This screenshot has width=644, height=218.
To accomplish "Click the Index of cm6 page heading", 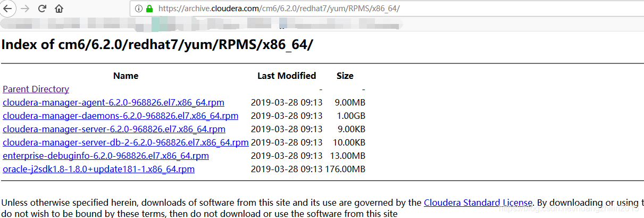I will (157, 44).
